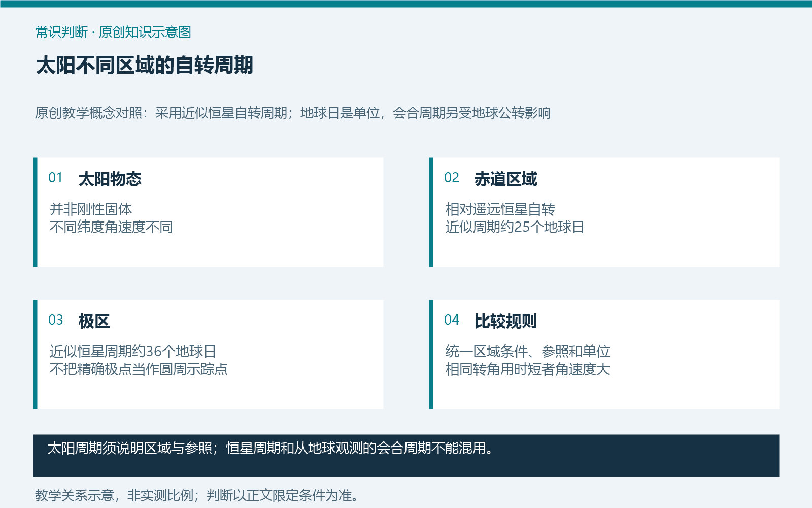Select the card heading 太阳物态
This screenshot has width=812, height=508.
[x=110, y=179]
